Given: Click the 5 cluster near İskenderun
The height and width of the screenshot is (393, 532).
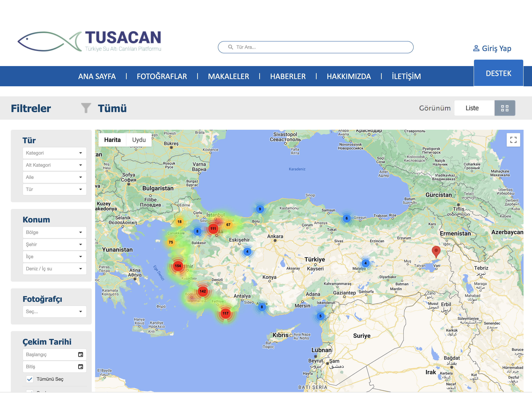Looking at the screenshot, I should tap(320, 316).
